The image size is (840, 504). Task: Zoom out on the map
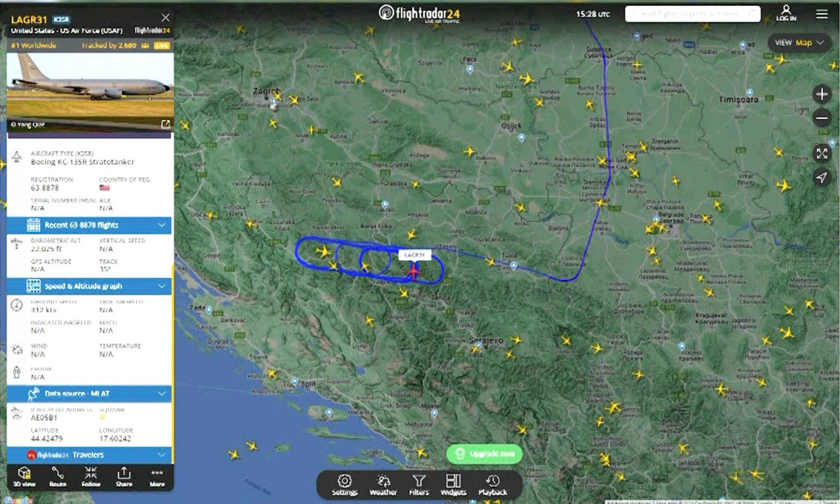(x=822, y=118)
